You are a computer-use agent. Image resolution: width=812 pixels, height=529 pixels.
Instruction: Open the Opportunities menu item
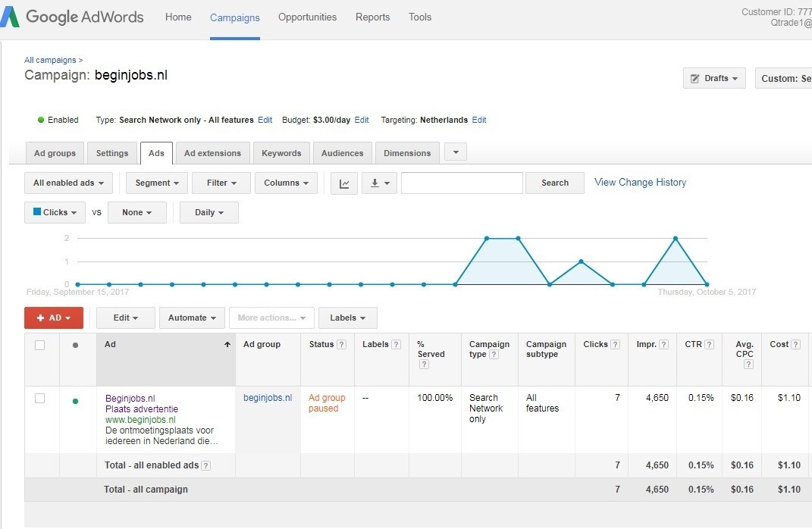307,17
